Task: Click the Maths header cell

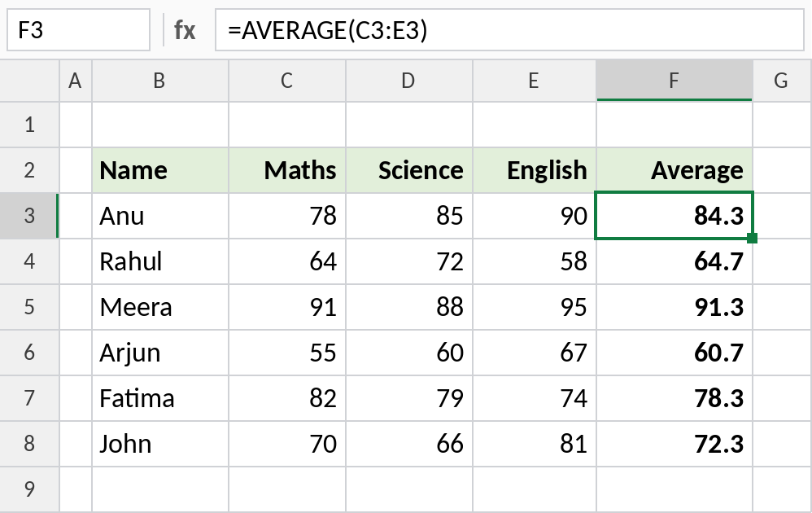Action: [287, 170]
